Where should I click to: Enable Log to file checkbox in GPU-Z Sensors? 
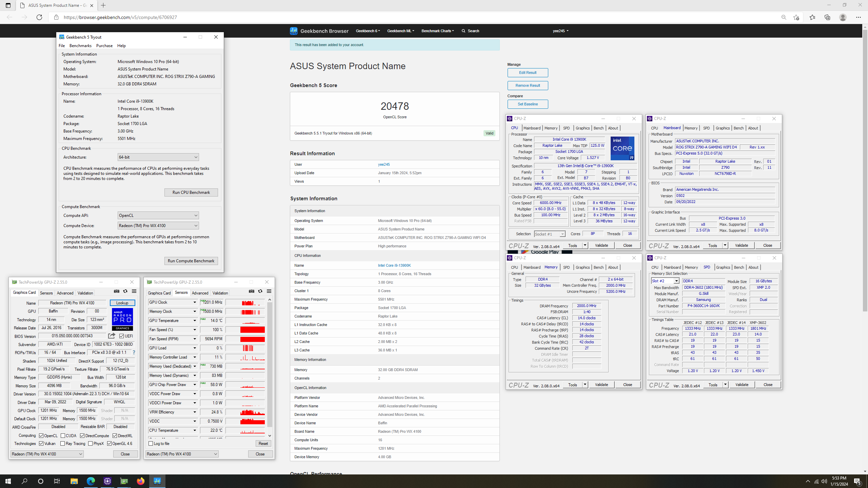151,444
